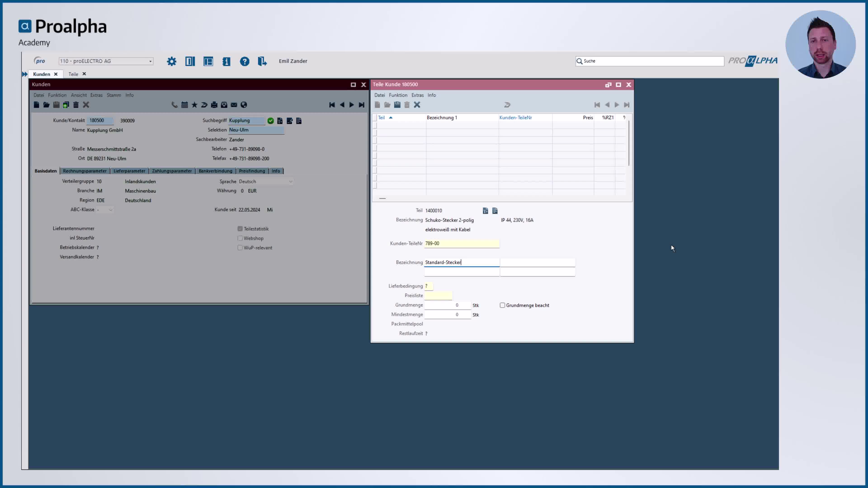The width and height of the screenshot is (868, 488).
Task: Click document icon next to Teil 1400010
Action: [485, 211]
